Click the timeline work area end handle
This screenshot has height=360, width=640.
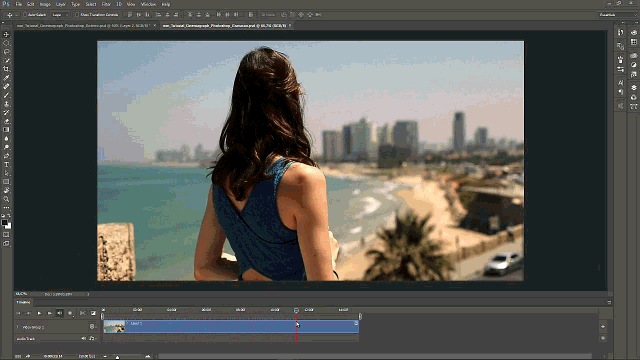(360, 316)
